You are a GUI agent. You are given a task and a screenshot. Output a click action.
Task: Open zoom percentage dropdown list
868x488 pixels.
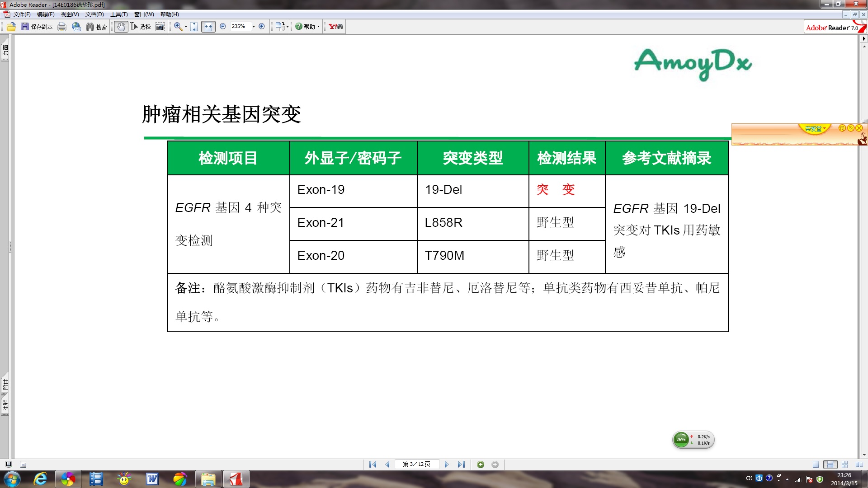(253, 27)
